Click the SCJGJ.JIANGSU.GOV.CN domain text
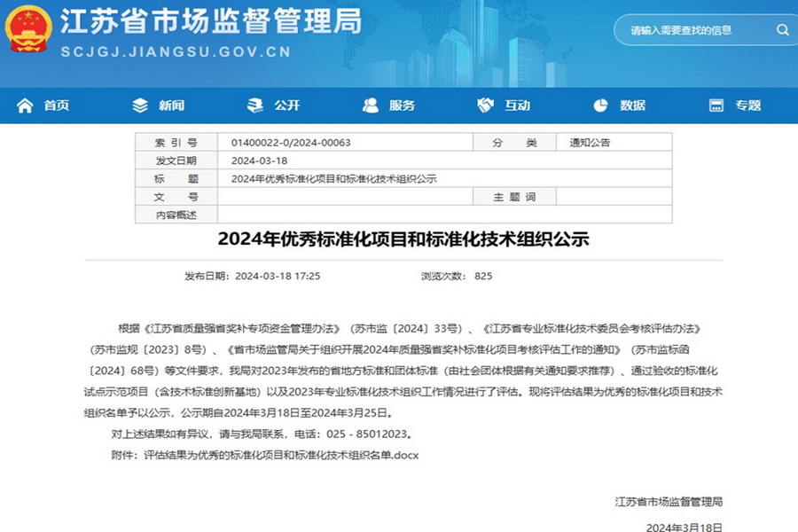This screenshot has width=798, height=532. (176, 52)
